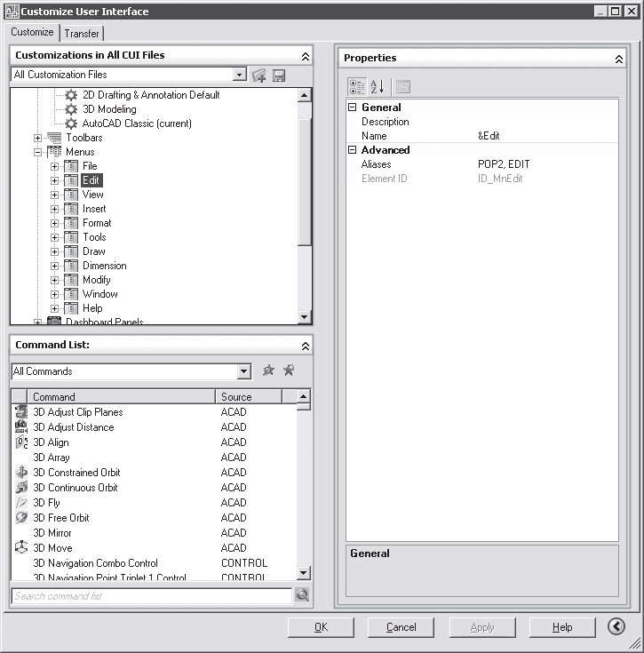Click the Categorized view icon in Properties
The width and height of the screenshot is (644, 653).
point(357,86)
